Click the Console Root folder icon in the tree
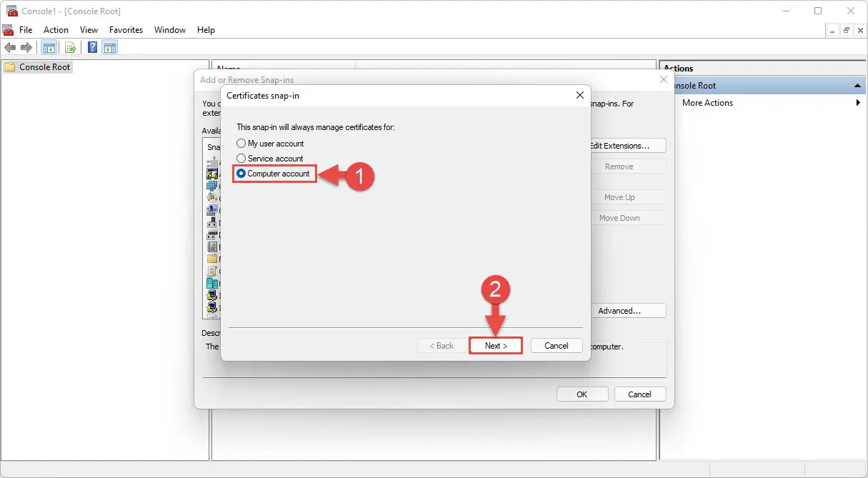The image size is (868, 478). (10, 66)
